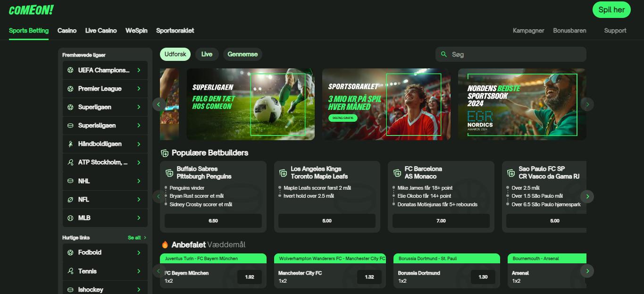Click the Ishockey quick link puck icon
Viewport: 644px width, 294px height.
click(x=70, y=289)
